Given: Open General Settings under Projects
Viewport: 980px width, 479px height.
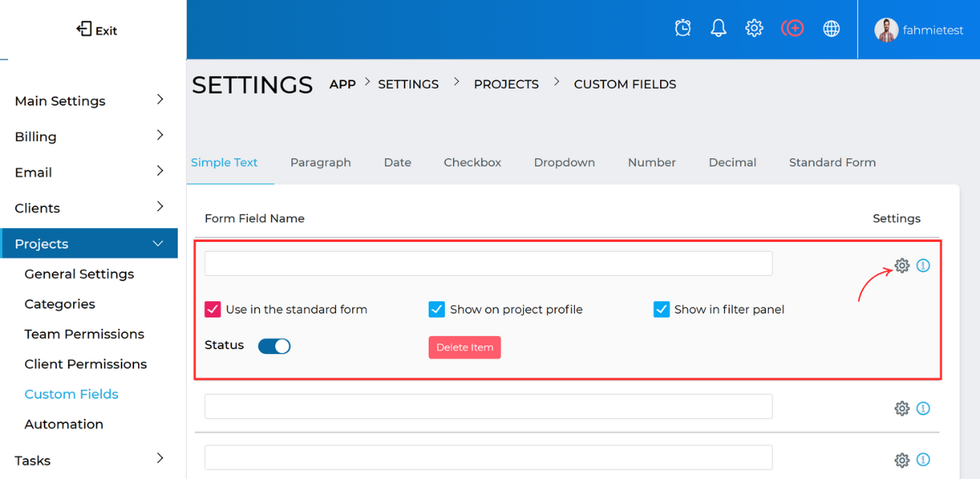Looking at the screenshot, I should tap(80, 274).
